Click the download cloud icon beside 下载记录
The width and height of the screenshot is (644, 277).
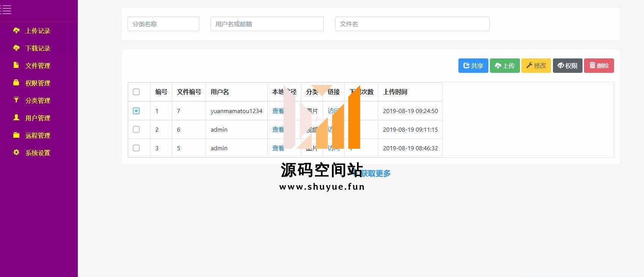tap(16, 48)
